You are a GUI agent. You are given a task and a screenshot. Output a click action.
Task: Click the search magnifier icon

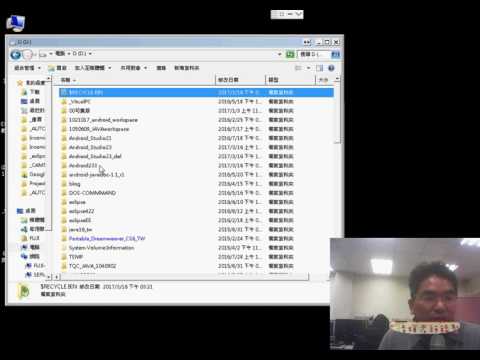(335, 54)
